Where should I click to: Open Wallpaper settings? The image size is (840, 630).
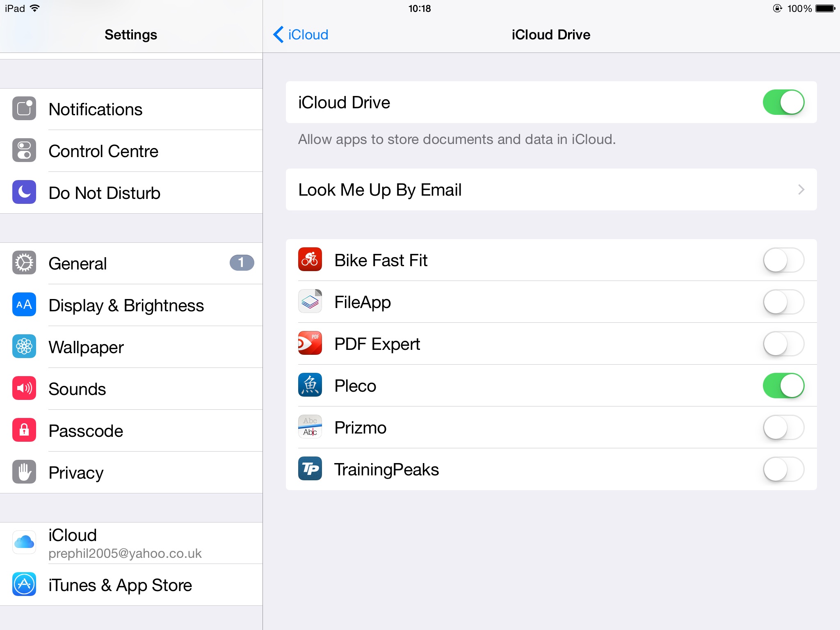[x=131, y=347]
